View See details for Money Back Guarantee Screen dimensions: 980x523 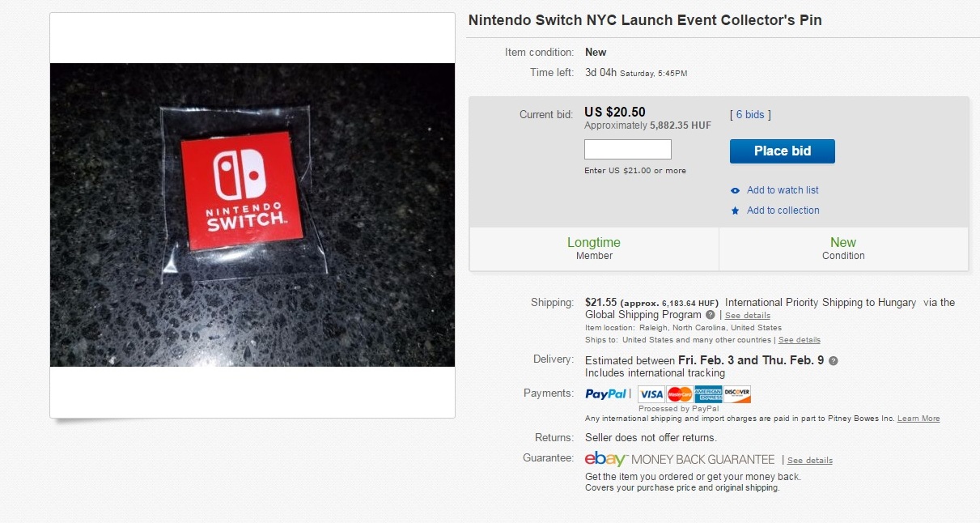pyautogui.click(x=810, y=461)
